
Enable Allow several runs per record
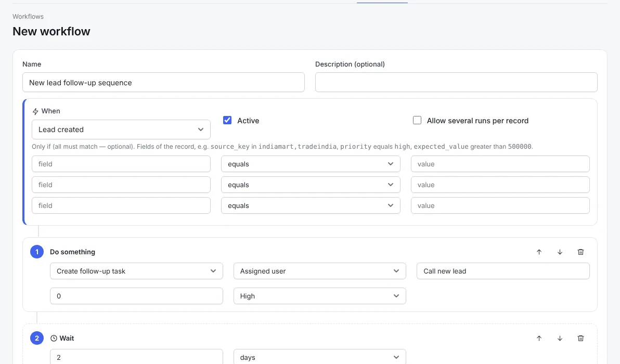click(417, 120)
